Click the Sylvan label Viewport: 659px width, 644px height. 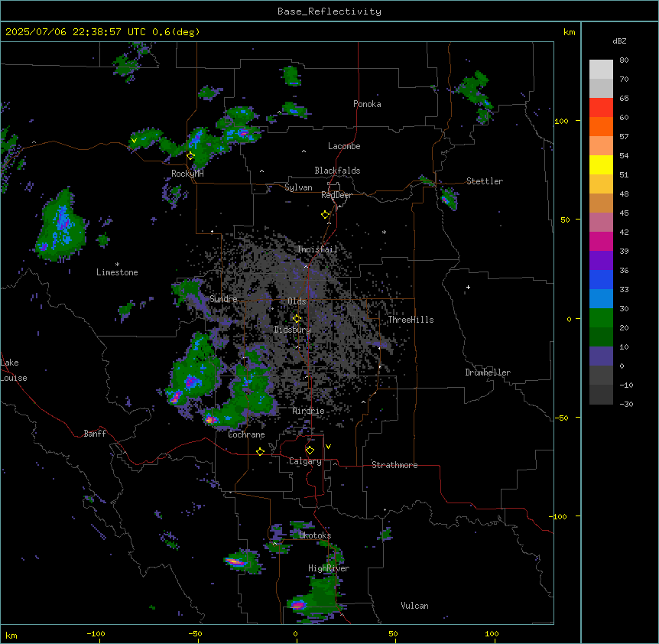[298, 187]
